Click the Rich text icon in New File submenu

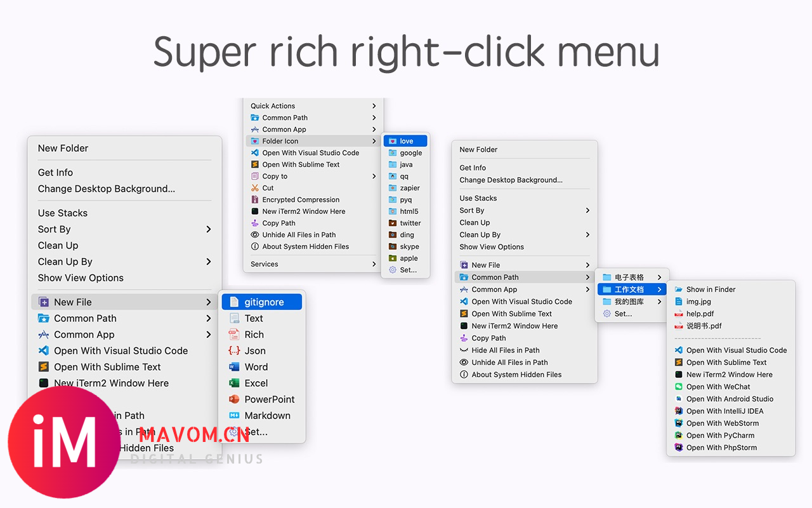(x=233, y=335)
